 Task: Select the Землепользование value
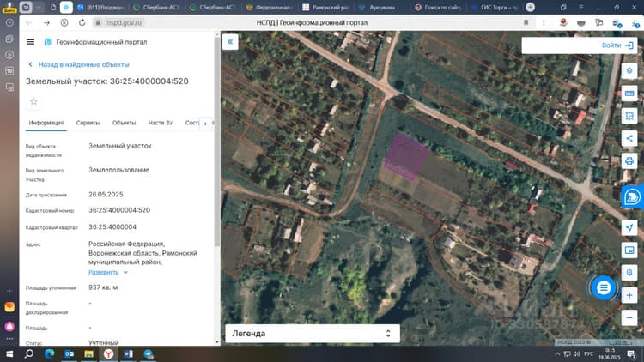point(119,170)
